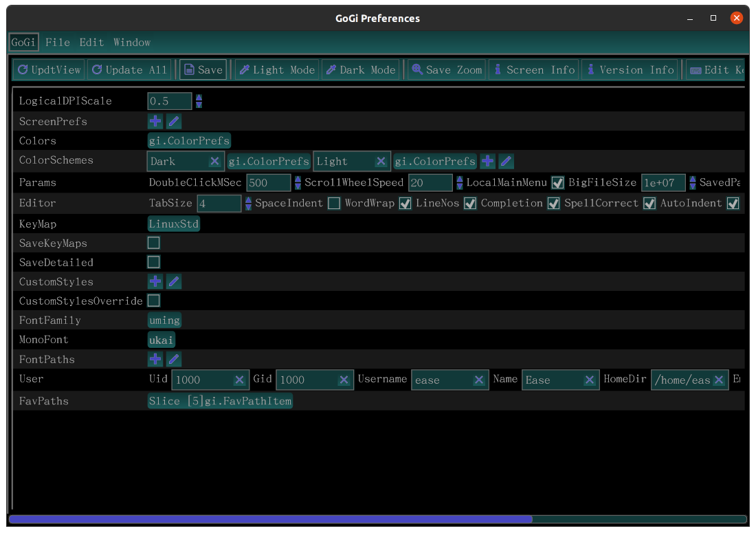Open the FontFamily uming selector
This screenshot has height=533, width=756.
[x=165, y=320]
